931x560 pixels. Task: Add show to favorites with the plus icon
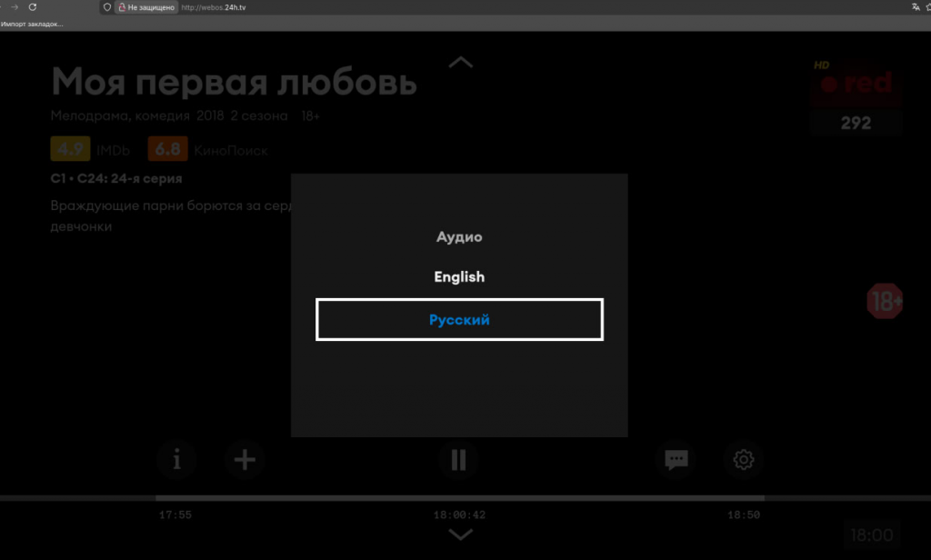[x=245, y=460]
